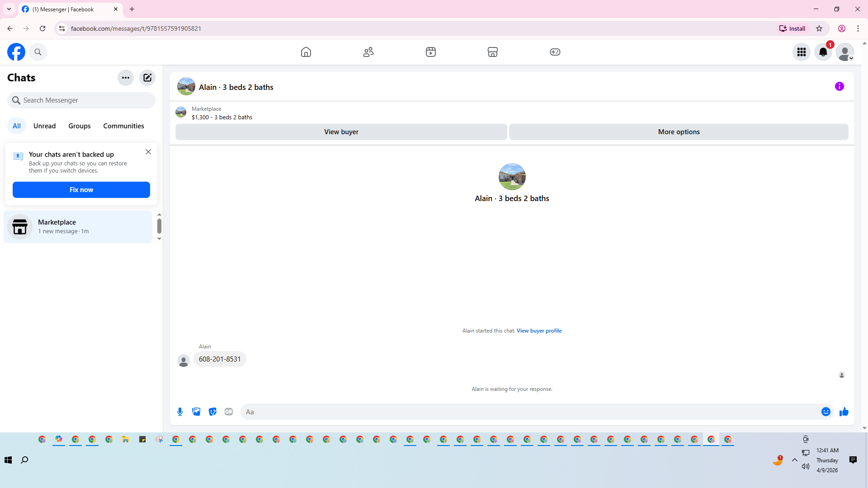Open the sticker picker icon
The width and height of the screenshot is (868, 488).
[212, 412]
